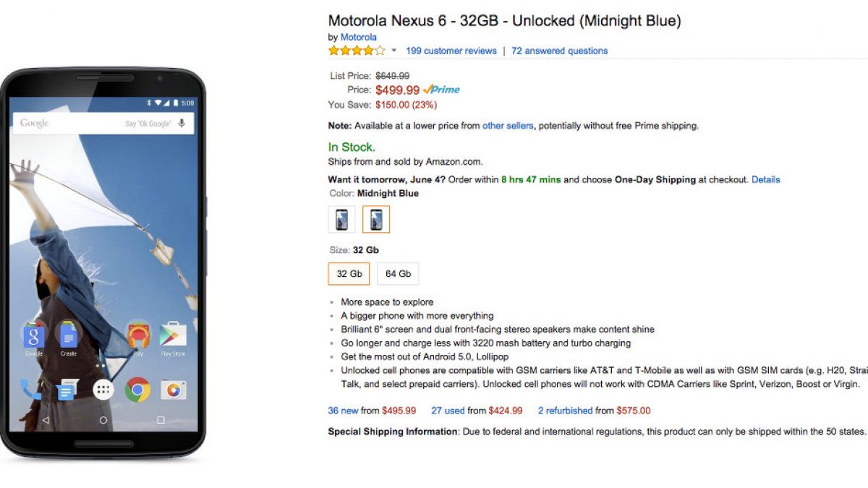This screenshot has width=868, height=488.
Task: Select the 32 Gb size option
Action: pyautogui.click(x=349, y=274)
